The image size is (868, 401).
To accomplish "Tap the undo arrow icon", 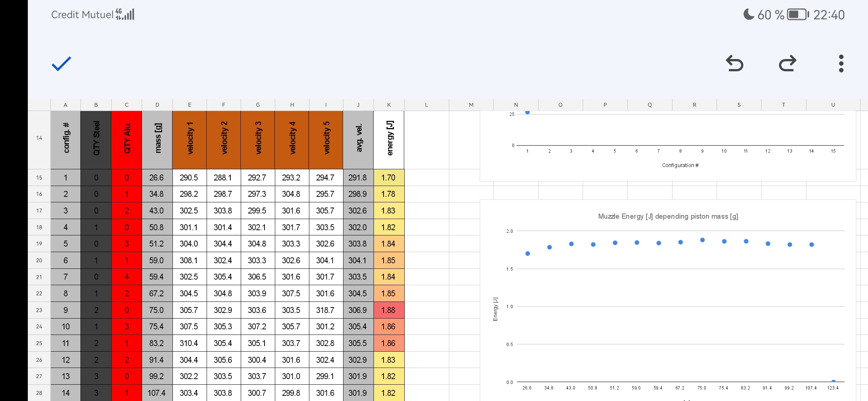I will pos(734,63).
